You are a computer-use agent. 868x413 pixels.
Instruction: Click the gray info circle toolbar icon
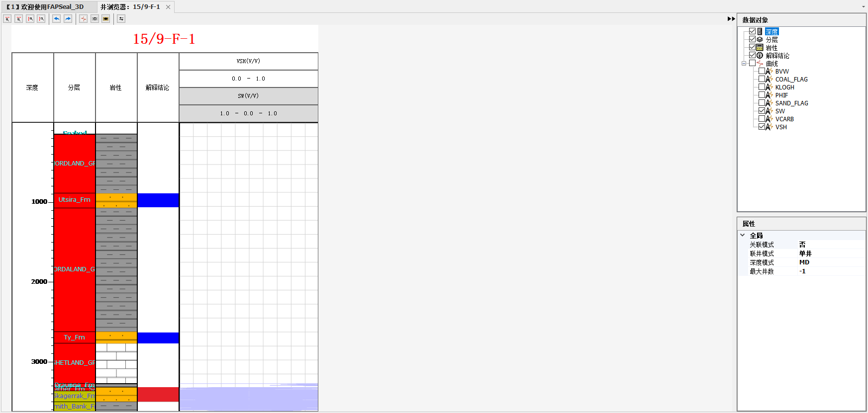(95, 19)
